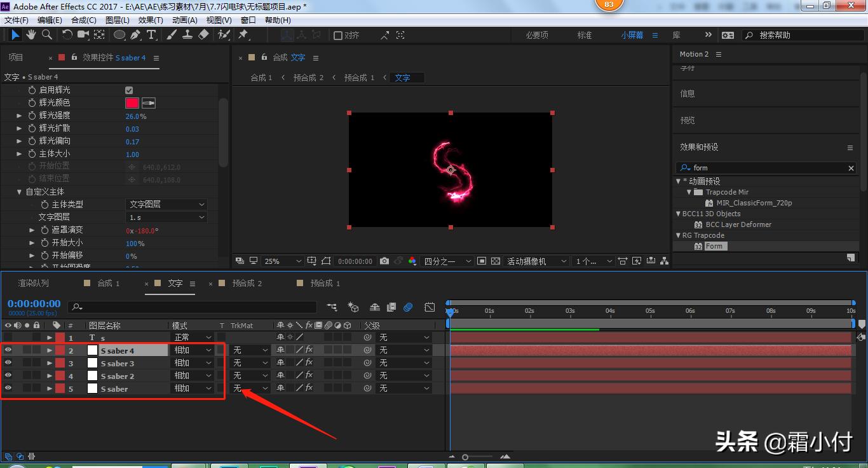Pick the Eraser tool
The height and width of the screenshot is (468, 868).
203,35
